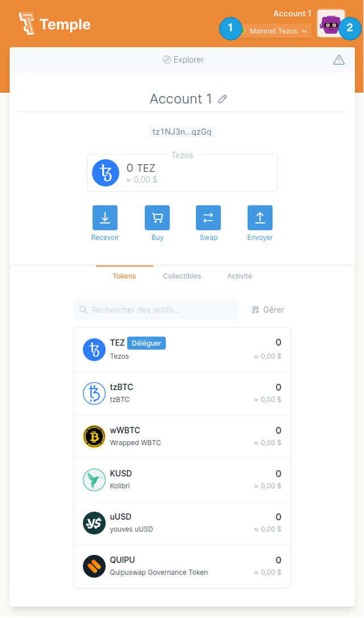
Task: Open the tzBTC token row
Action: (182, 393)
